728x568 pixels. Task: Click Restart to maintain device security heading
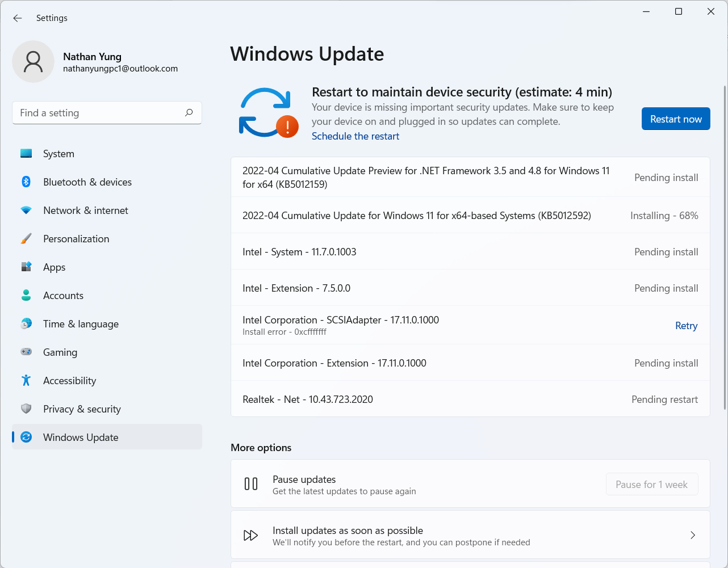[462, 92]
